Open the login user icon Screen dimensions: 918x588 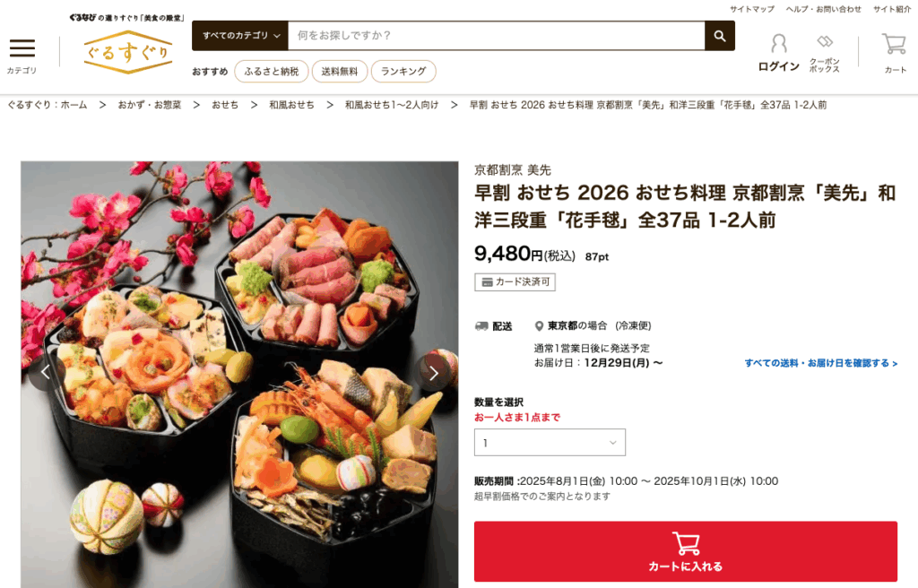[x=779, y=44]
